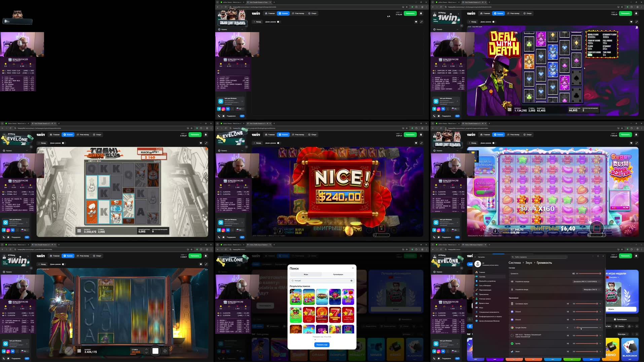Open the Fruit Party game thumbnail in search results
Image resolution: width=644 pixels, height=362 pixels.
coord(295,298)
